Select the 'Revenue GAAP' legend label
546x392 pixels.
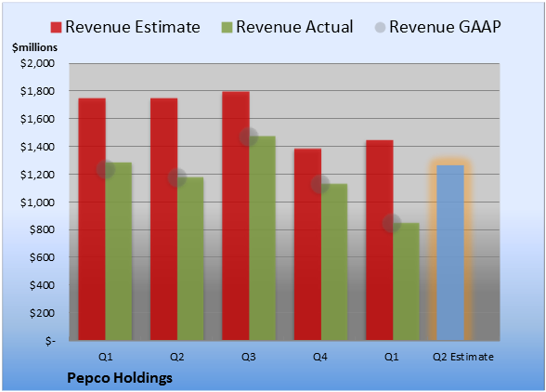click(446, 27)
